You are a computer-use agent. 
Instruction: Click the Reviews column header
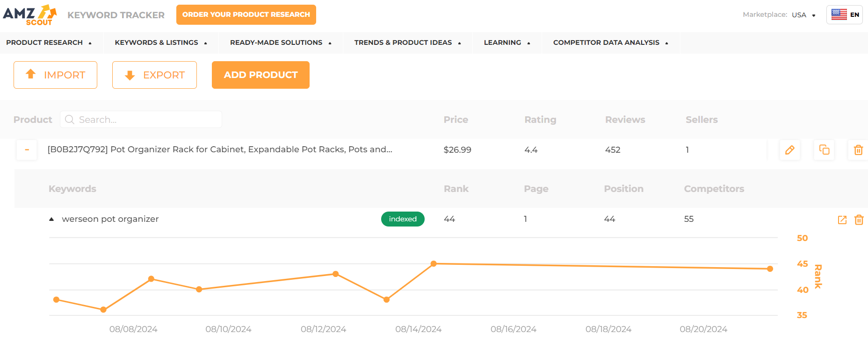click(625, 120)
